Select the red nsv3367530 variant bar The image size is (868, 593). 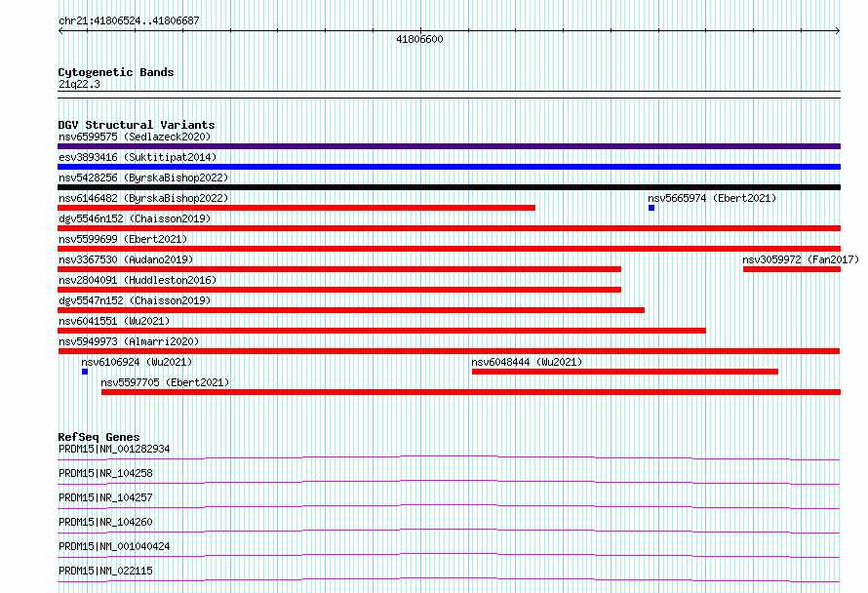(339, 269)
